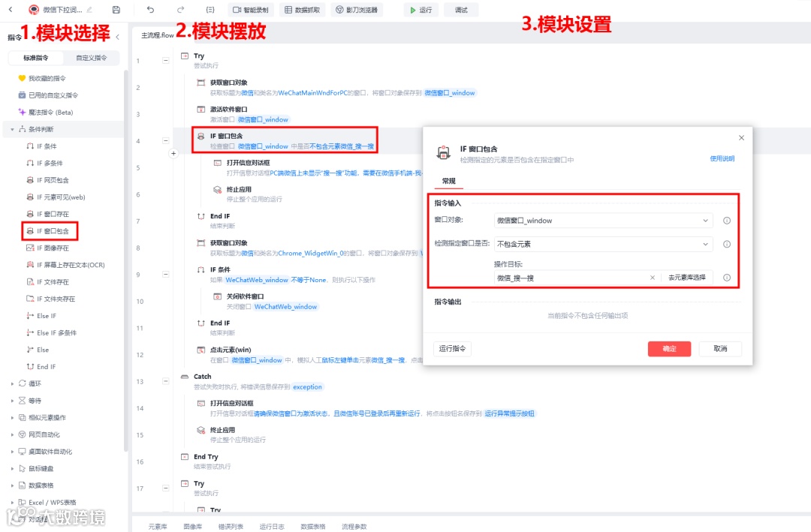
Task: Clear the 操作目标 field with the X
Action: [x=653, y=278]
